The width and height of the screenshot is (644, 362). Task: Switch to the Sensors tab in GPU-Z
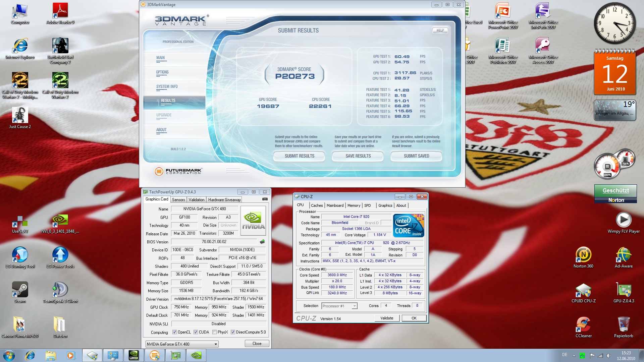(178, 199)
